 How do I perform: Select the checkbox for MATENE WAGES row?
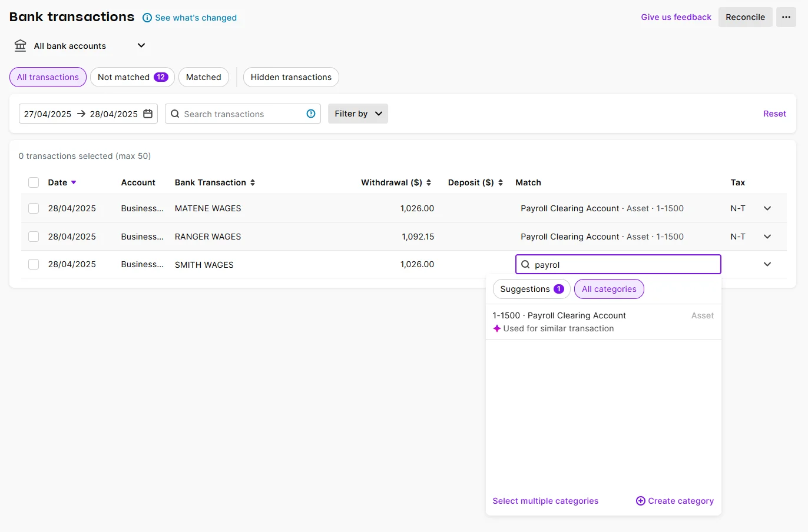pos(34,208)
